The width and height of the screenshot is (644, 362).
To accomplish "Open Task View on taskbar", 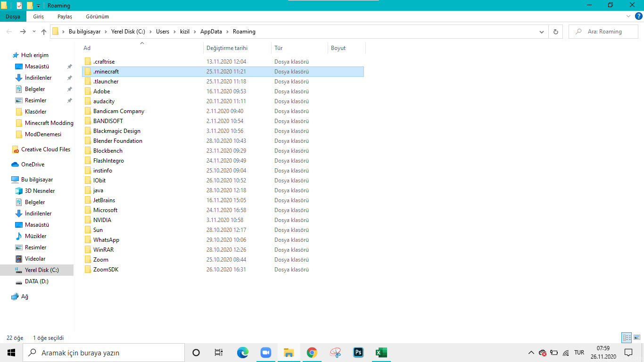I will pyautogui.click(x=219, y=353).
